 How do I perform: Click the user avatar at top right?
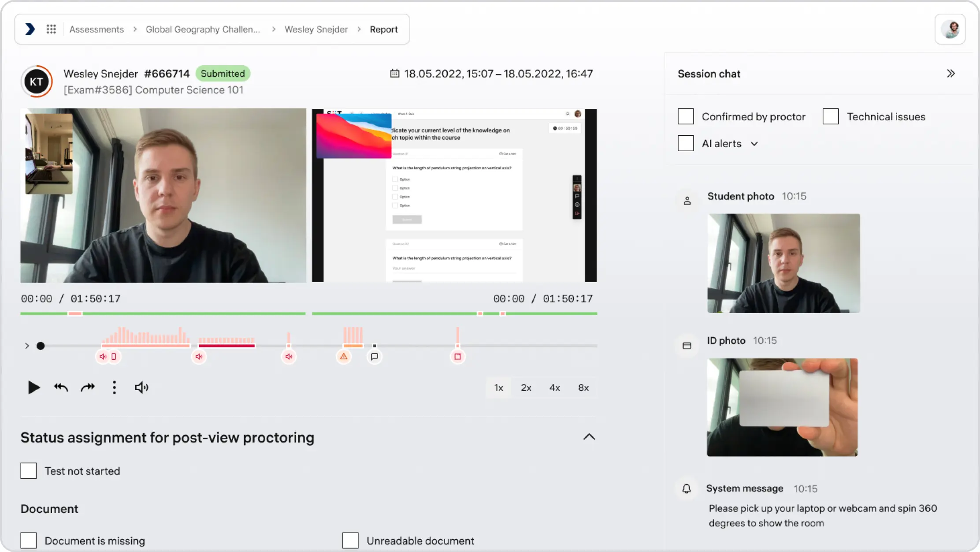point(950,29)
